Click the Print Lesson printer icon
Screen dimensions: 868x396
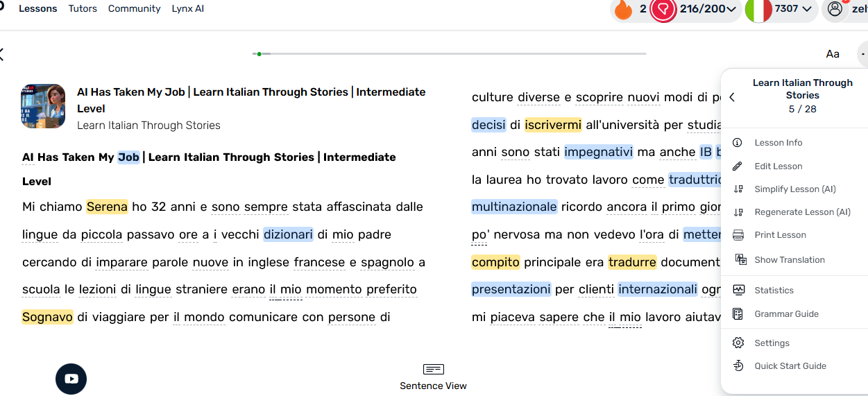738,235
